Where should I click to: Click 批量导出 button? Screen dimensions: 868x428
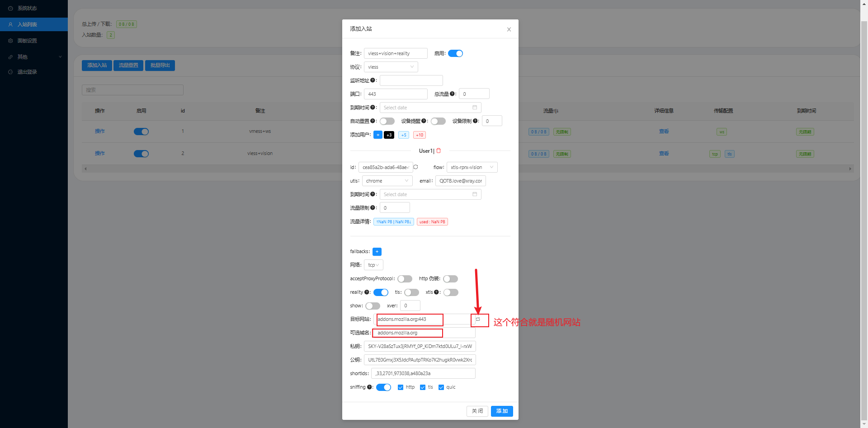click(x=160, y=66)
